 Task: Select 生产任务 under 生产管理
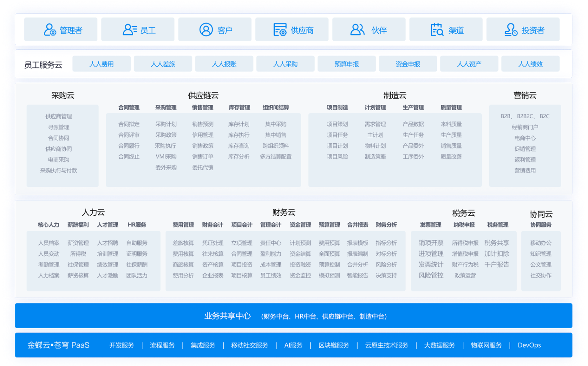click(413, 135)
